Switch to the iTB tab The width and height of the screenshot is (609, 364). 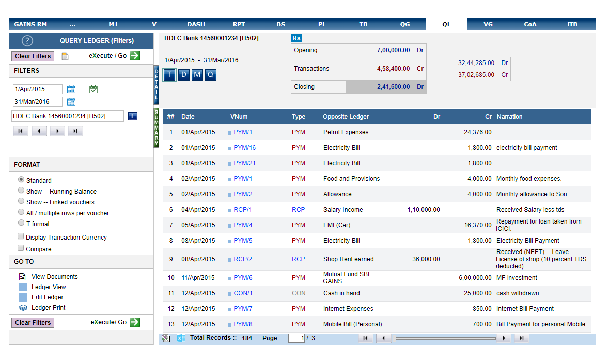572,24
